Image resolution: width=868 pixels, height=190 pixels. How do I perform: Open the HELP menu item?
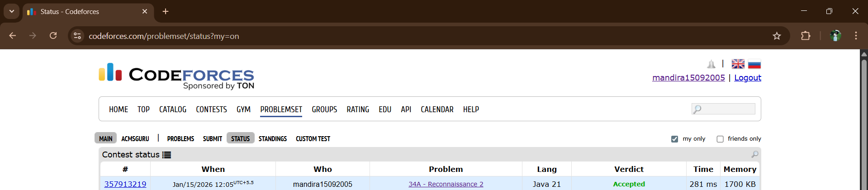click(x=471, y=109)
